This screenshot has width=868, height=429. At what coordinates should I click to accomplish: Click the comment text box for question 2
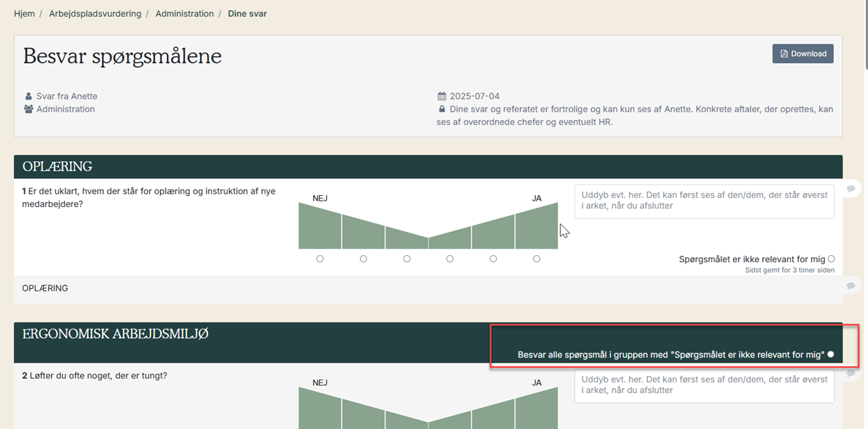click(704, 386)
